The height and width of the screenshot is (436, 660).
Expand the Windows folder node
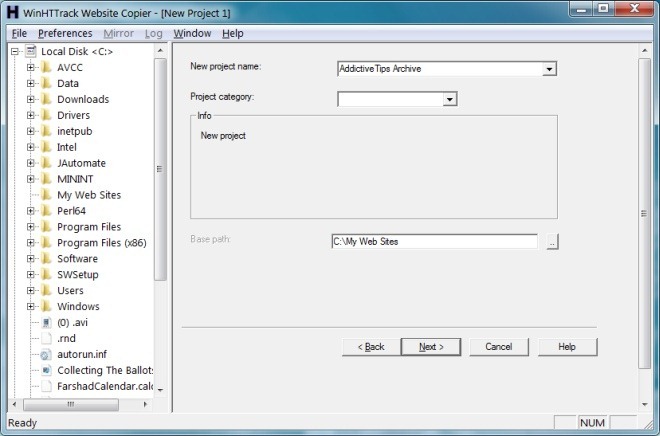30,306
